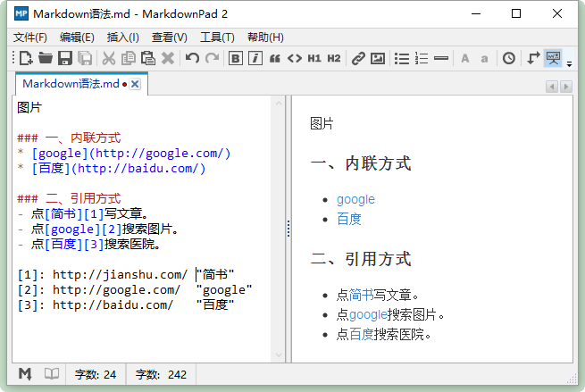Click the bent arrow toolbar icon

533,58
